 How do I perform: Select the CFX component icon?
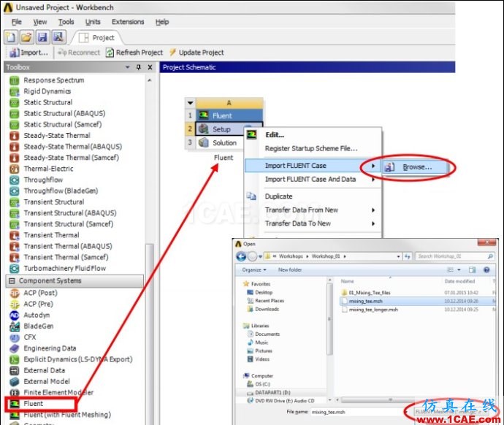(14, 337)
